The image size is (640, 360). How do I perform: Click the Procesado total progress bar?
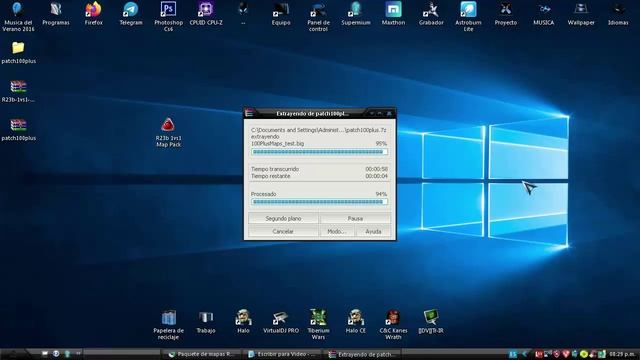coord(319,202)
